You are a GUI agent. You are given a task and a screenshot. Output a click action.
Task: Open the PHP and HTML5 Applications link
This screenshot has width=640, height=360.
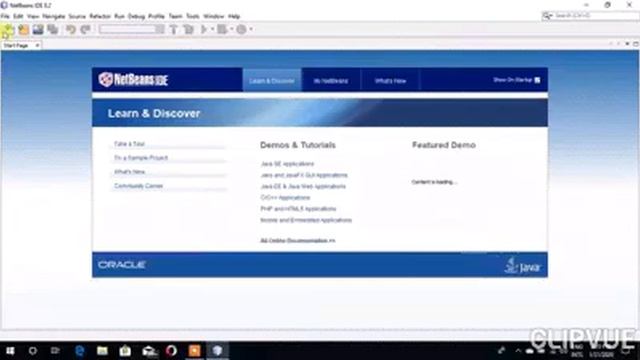click(298, 209)
